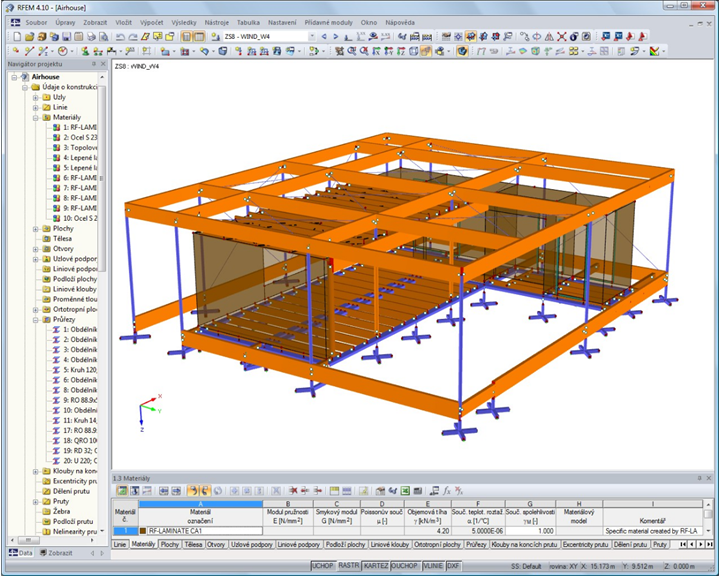
Task: Click the new circle/arc tool icon
Action: click(x=62, y=51)
